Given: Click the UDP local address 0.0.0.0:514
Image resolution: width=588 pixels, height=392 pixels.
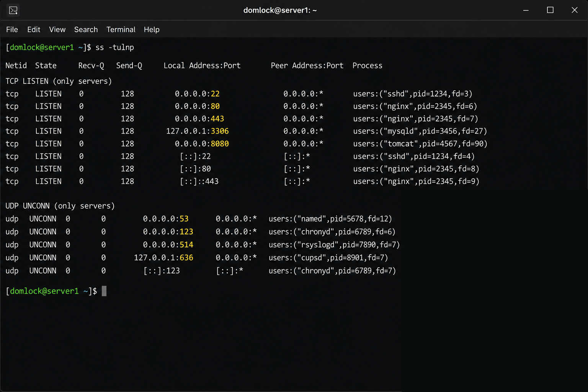Looking at the screenshot, I should click(168, 245).
